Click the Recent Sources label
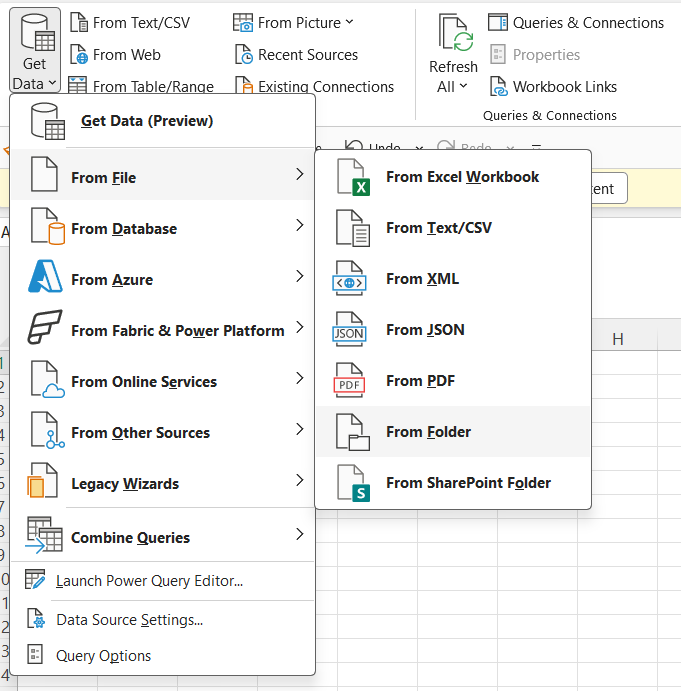Screen dimensions: 681x691 point(308,55)
